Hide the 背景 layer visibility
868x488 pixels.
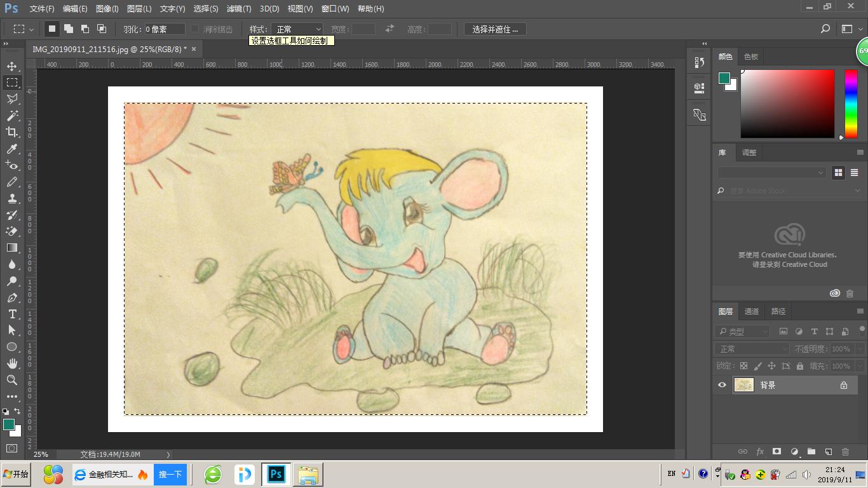(x=722, y=384)
